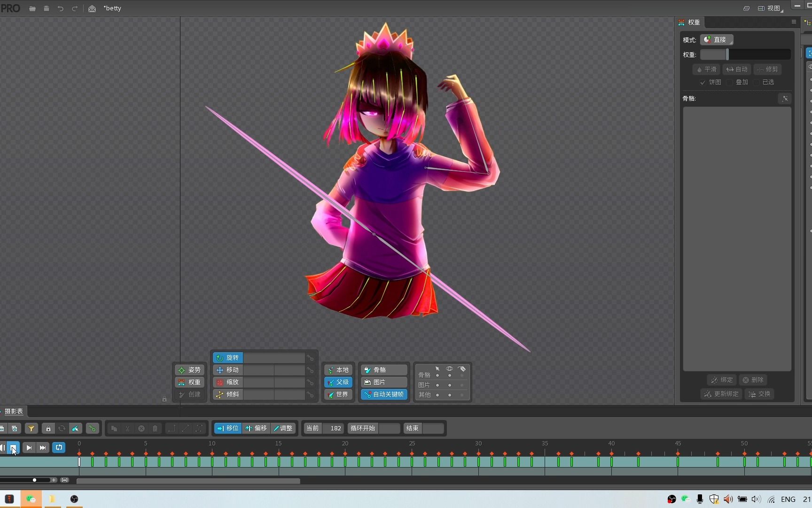The image size is (812, 508).
Task: Click the dopesheet filter funnel icon
Action: (31, 429)
